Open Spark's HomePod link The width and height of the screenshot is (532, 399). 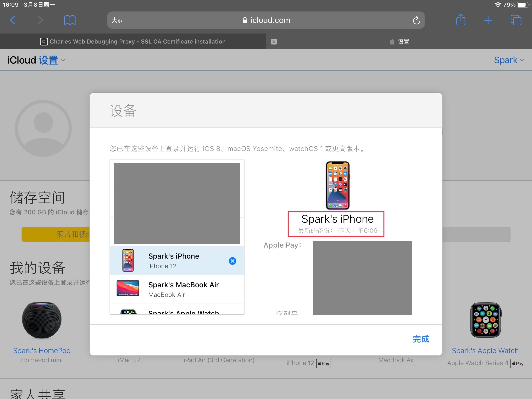click(42, 350)
